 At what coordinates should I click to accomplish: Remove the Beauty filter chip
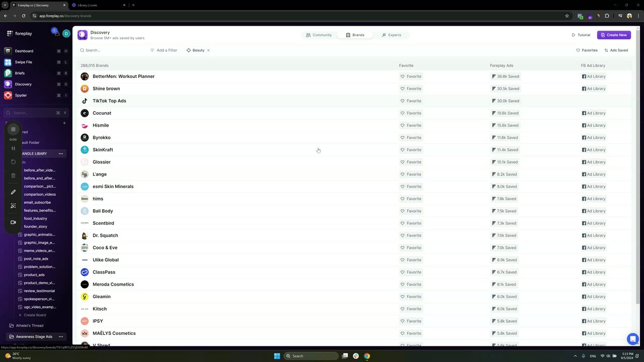tap(208, 50)
